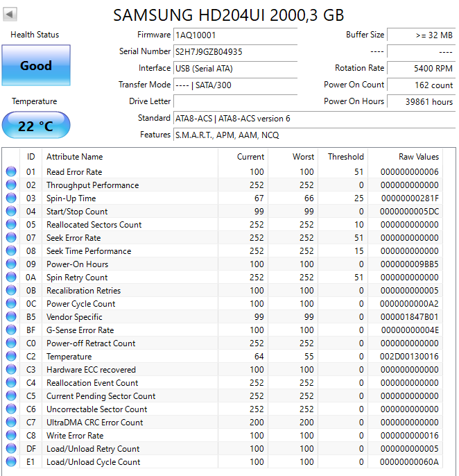The image size is (459, 476).
Task: Click the Rotation Rate 5400 RPM field
Action: click(x=421, y=69)
